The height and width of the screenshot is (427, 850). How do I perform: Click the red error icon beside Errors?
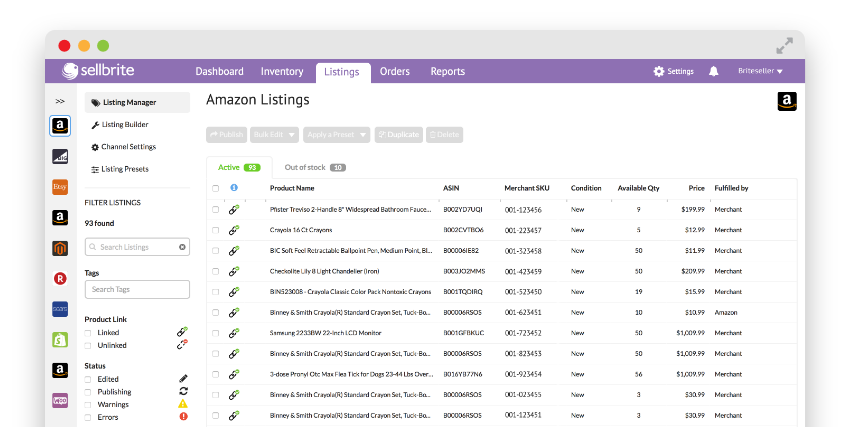[183, 417]
